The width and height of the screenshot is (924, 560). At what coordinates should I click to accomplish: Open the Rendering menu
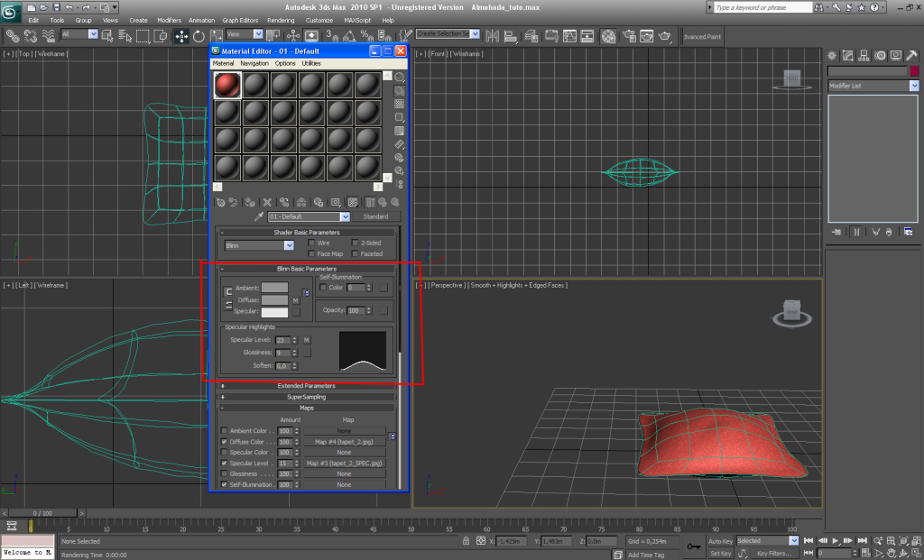(x=282, y=20)
